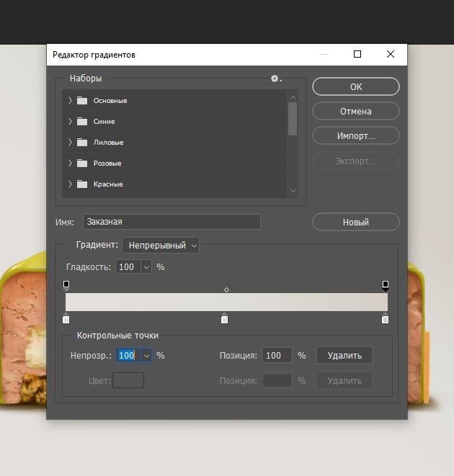Image resolution: width=454 pixels, height=476 pixels.
Task: Click the Непрозр. opacity value field
Action: (x=128, y=356)
